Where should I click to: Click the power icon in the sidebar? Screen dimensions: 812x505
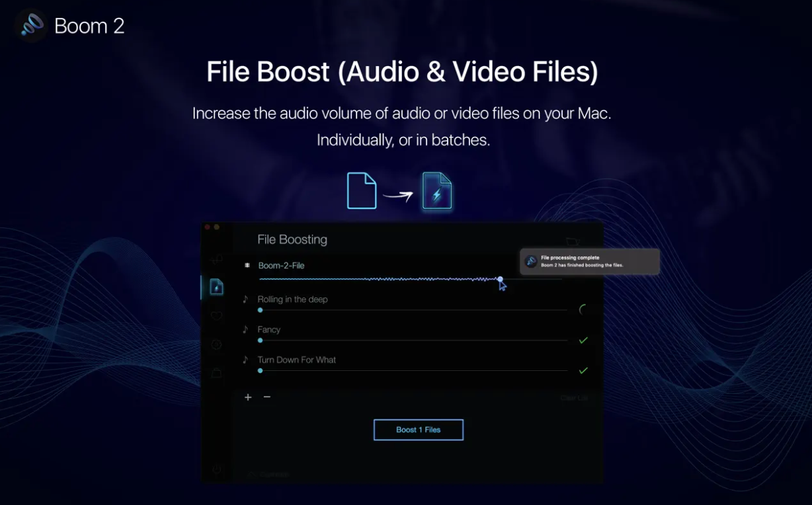217,469
